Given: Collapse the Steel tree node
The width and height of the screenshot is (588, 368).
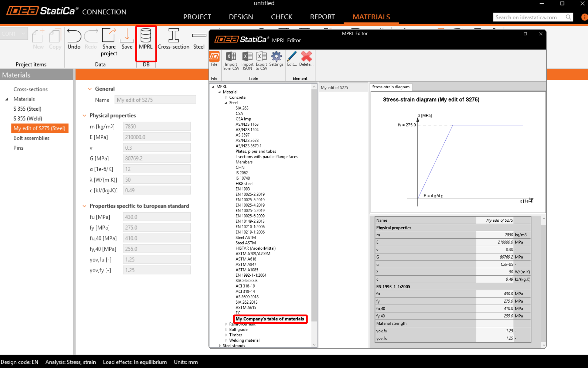Looking at the screenshot, I should tap(226, 103).
